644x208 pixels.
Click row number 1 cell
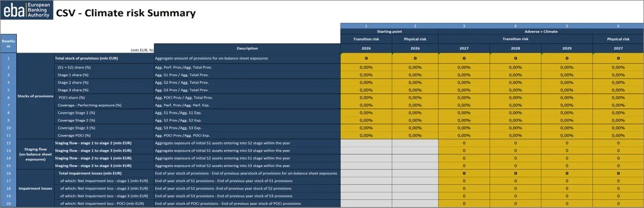[x=8, y=58]
